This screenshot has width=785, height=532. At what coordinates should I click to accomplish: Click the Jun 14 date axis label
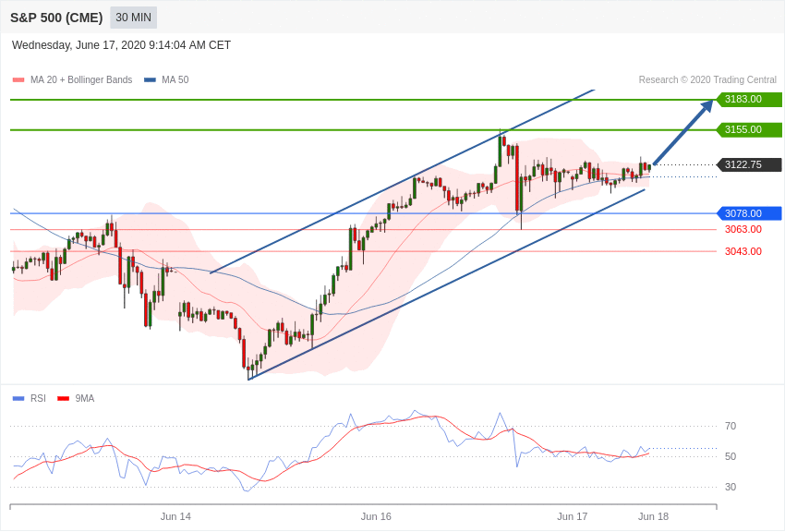point(175,516)
